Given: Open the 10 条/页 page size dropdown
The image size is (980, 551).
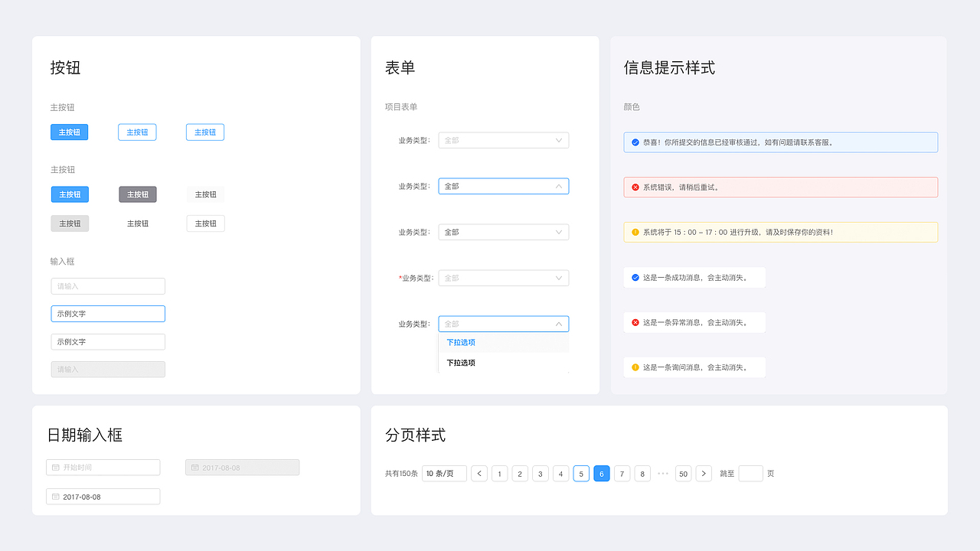Looking at the screenshot, I should coord(444,474).
